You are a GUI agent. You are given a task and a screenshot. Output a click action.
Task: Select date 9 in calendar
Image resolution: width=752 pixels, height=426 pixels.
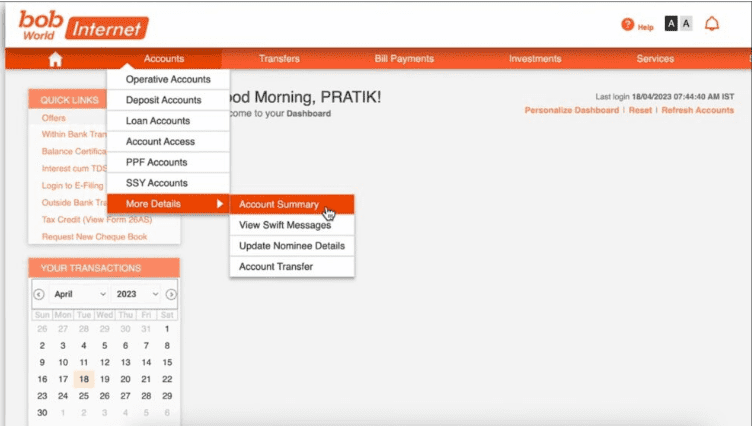coord(42,362)
